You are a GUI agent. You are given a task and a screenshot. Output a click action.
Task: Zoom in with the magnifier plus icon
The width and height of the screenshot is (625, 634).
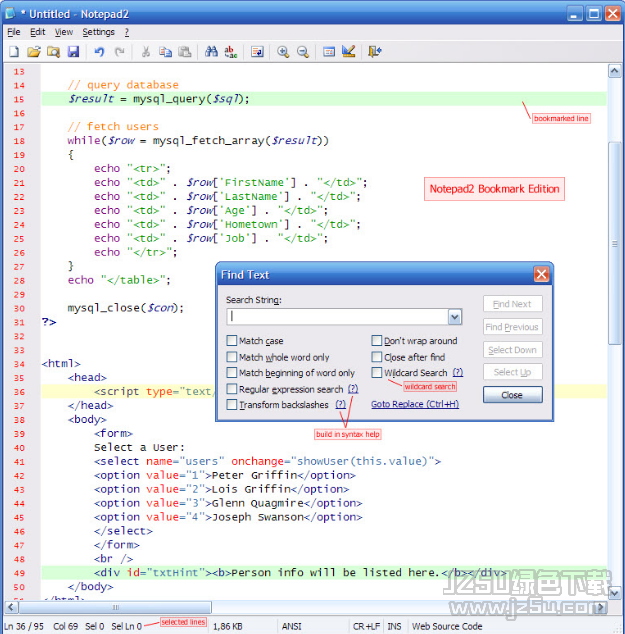[x=283, y=52]
